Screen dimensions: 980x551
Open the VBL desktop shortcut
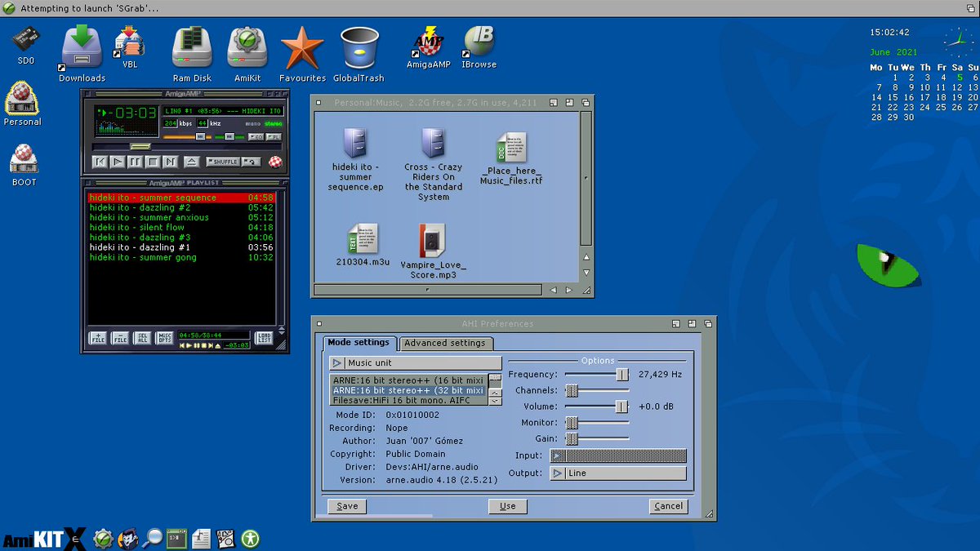coord(130,42)
